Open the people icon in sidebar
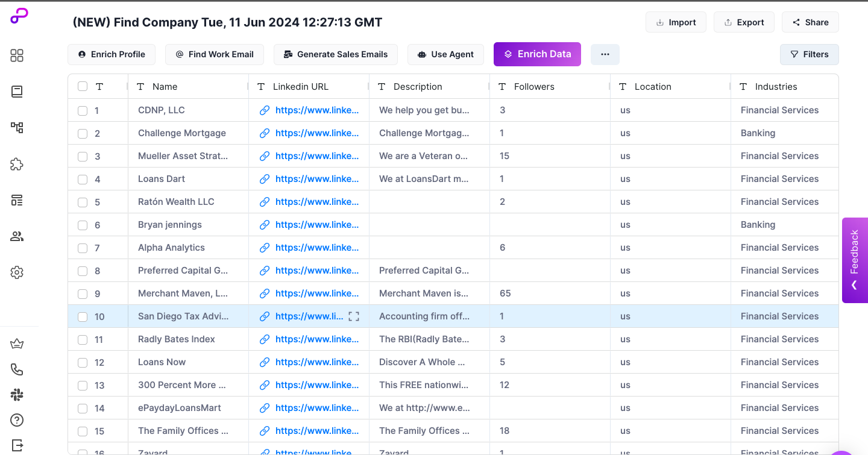The image size is (868, 455). coord(17,236)
